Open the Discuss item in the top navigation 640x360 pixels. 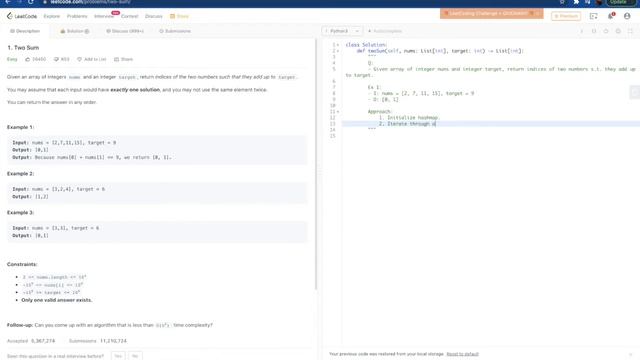153,16
